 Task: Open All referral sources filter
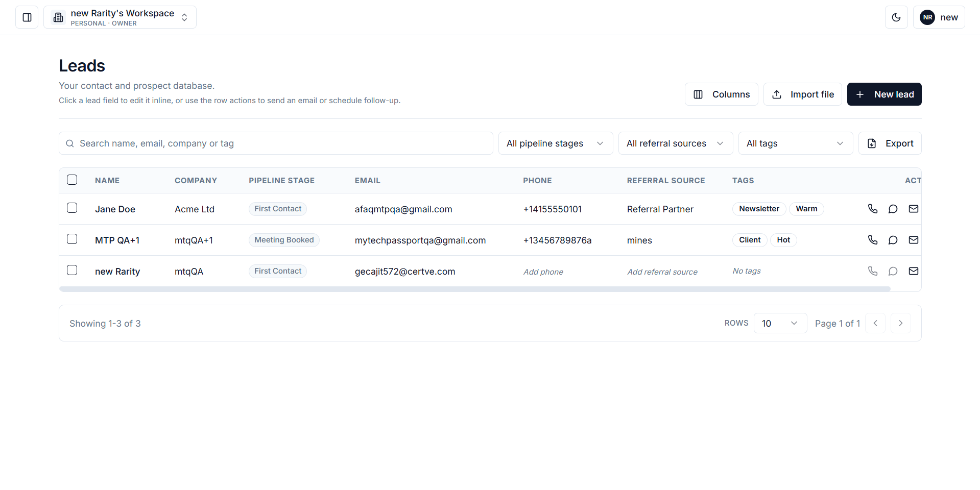[x=676, y=143]
